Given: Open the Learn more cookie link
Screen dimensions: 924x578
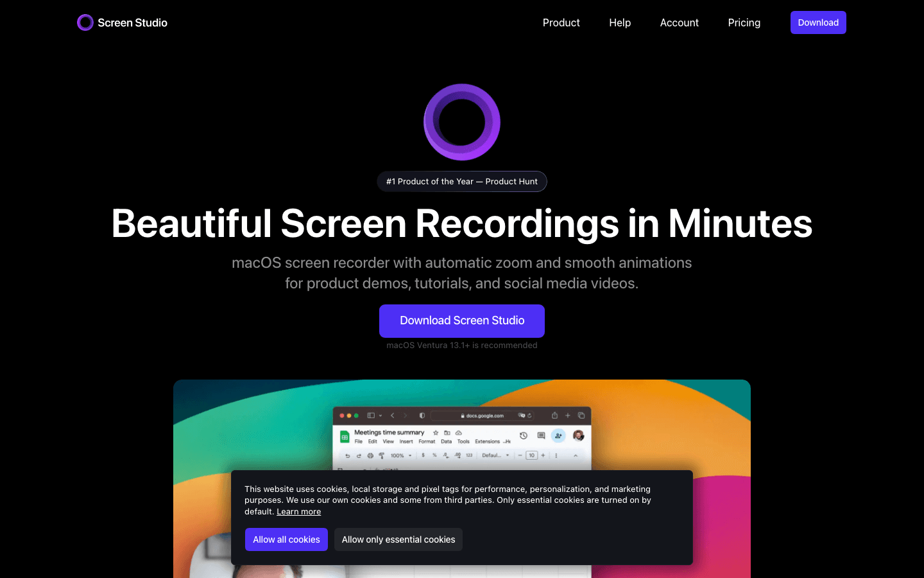Looking at the screenshot, I should pos(298,512).
